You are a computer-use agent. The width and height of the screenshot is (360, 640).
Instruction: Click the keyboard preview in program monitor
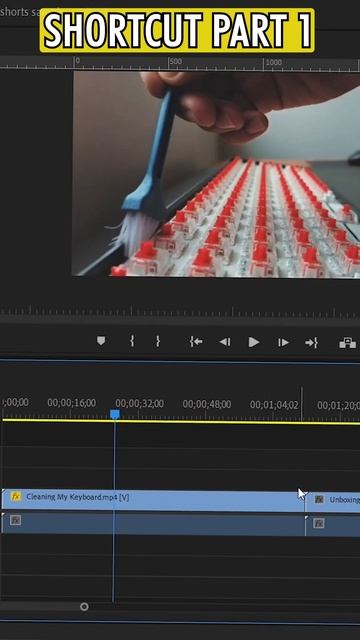click(x=216, y=174)
